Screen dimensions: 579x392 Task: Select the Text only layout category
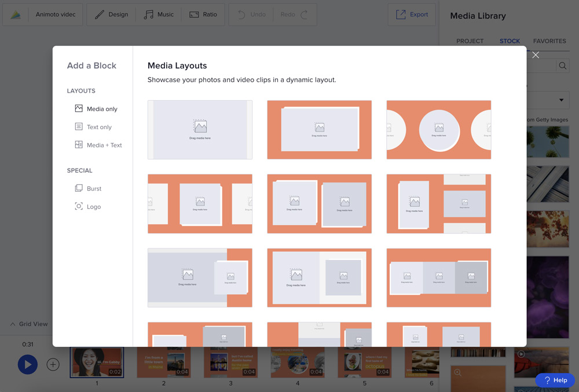click(93, 127)
